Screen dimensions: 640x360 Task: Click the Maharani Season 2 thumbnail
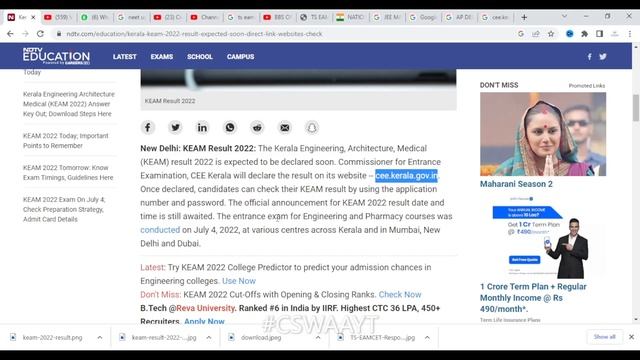543,134
